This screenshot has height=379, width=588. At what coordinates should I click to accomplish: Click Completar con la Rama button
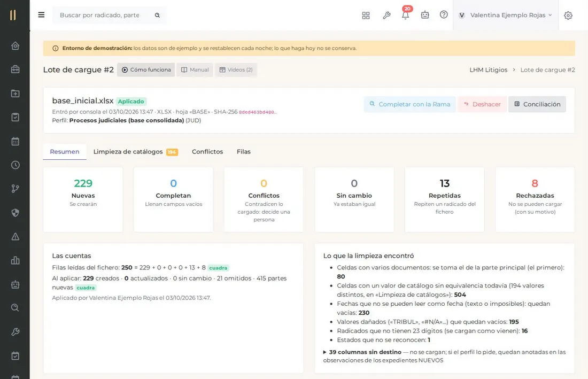pos(410,104)
